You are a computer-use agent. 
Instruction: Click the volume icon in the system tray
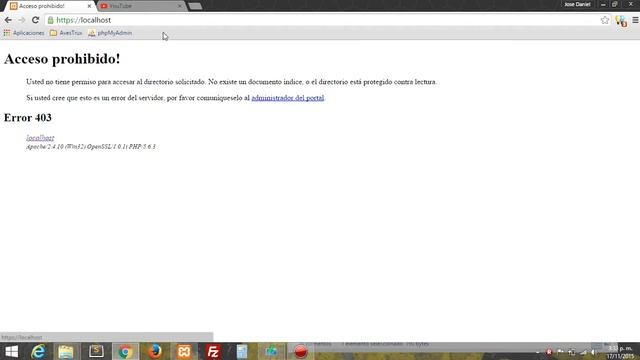coord(594,352)
